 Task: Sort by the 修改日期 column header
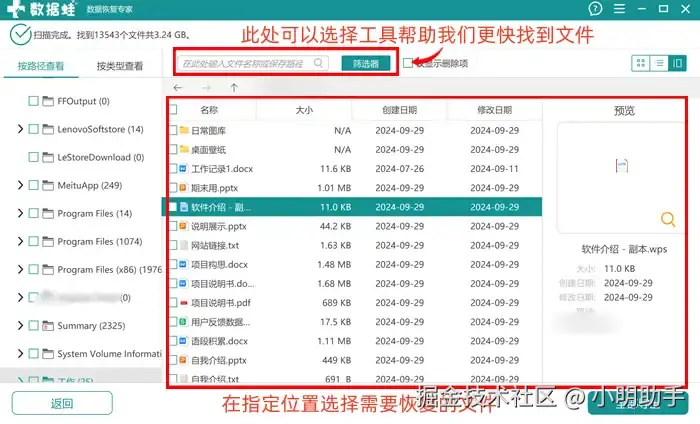pos(495,110)
